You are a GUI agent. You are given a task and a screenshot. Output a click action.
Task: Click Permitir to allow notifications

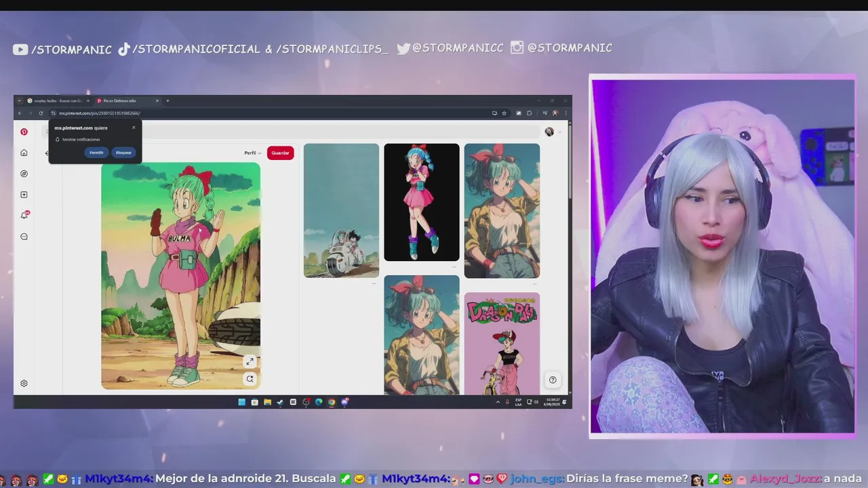click(96, 152)
